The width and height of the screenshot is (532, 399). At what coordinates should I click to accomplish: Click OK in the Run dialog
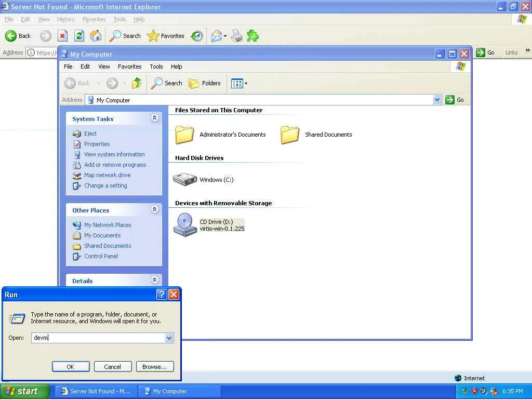tap(71, 366)
